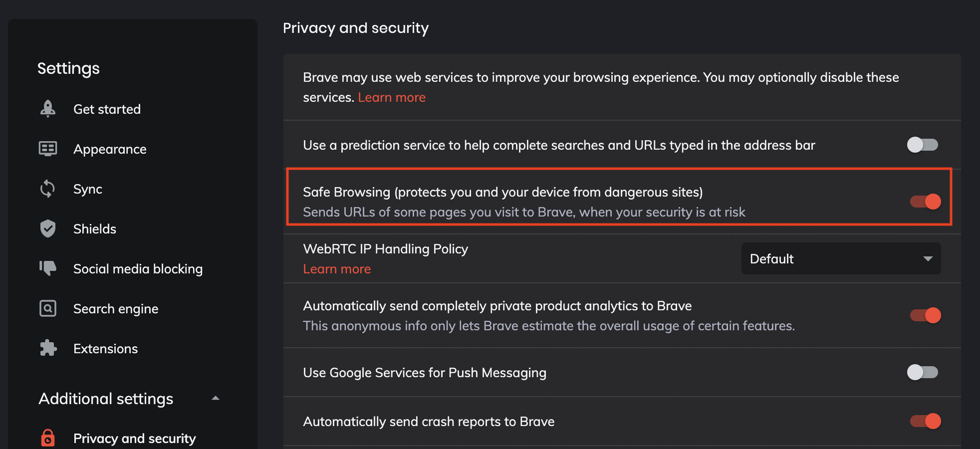980x449 pixels.
Task: Go to Social media blocking settings
Action: coord(138,269)
